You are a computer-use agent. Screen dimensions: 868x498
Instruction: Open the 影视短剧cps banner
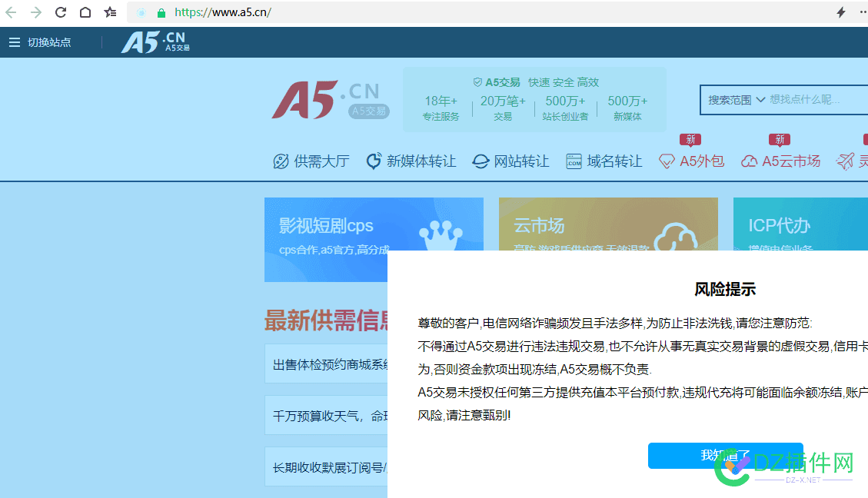click(x=374, y=240)
